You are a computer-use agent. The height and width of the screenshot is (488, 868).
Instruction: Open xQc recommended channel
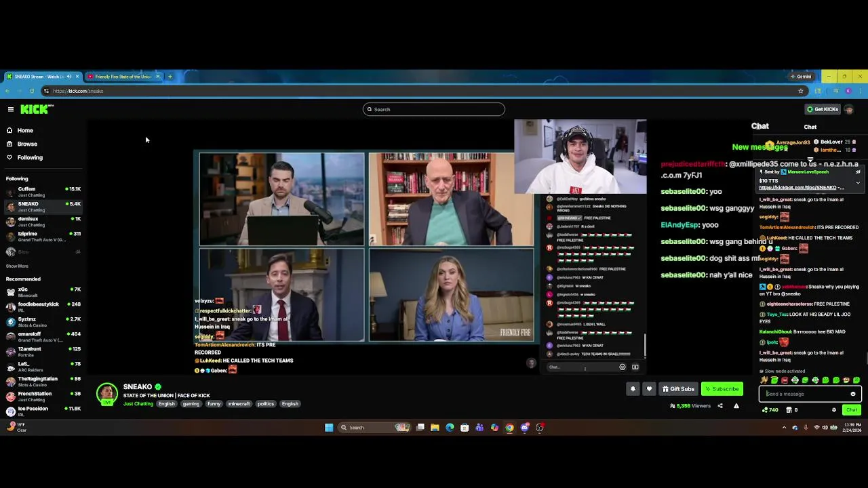pyautogui.click(x=43, y=292)
